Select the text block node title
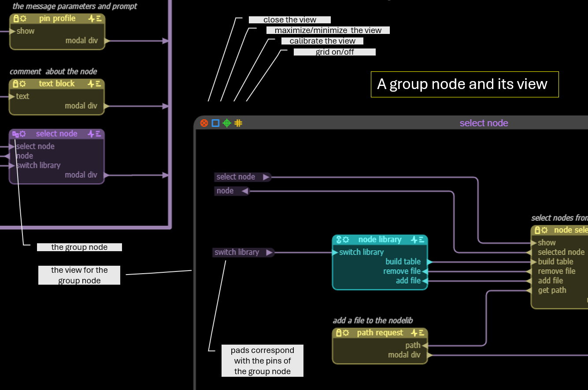The image size is (588, 390). click(x=57, y=84)
